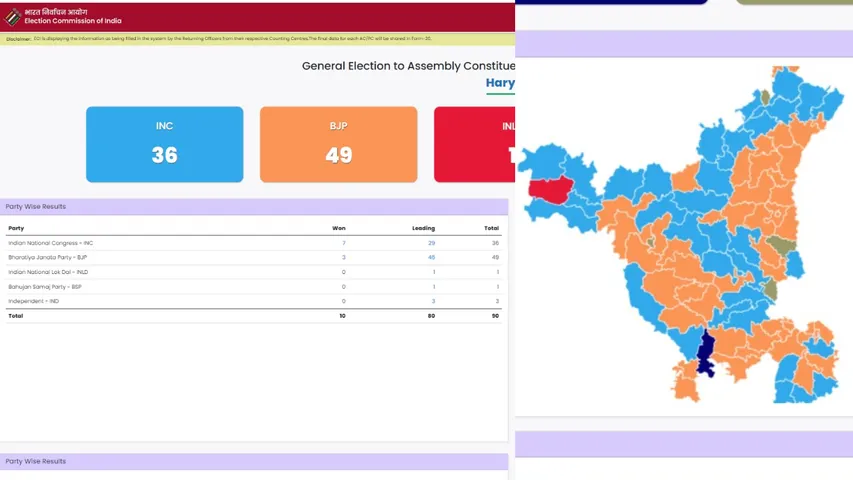Open the red INLD result card

pos(474,144)
